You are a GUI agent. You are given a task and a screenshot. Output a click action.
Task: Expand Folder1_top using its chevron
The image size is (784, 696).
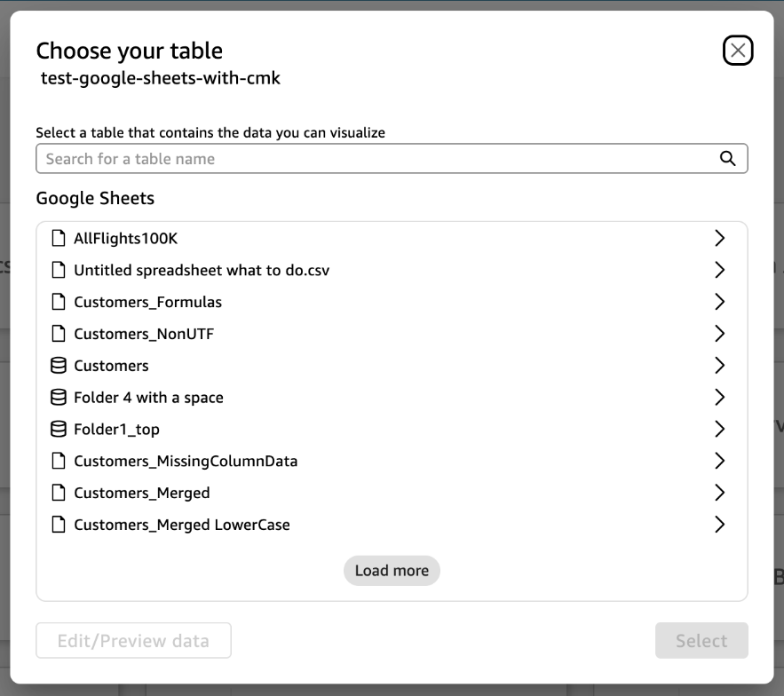click(719, 430)
